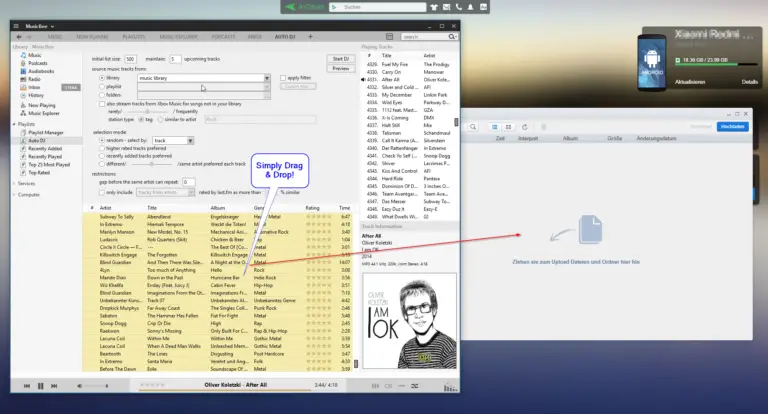
Task: Switch to the Podcasts tab
Action: (x=223, y=37)
